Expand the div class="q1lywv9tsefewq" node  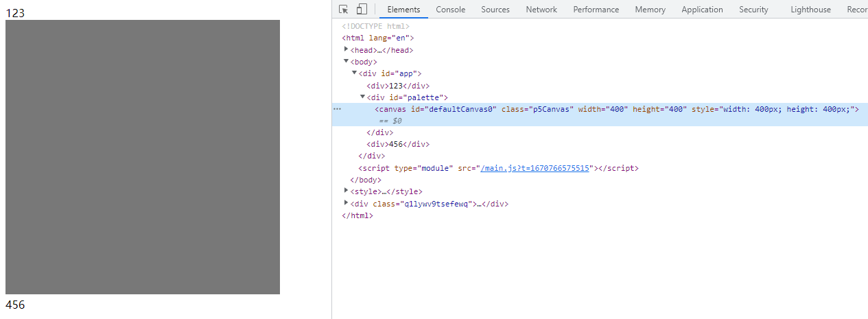pos(347,203)
